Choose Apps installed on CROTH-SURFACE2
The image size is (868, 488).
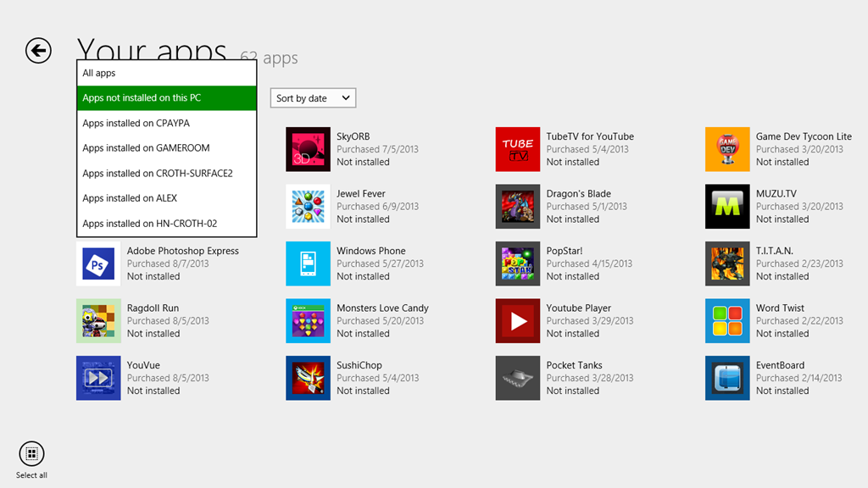pyautogui.click(x=167, y=173)
